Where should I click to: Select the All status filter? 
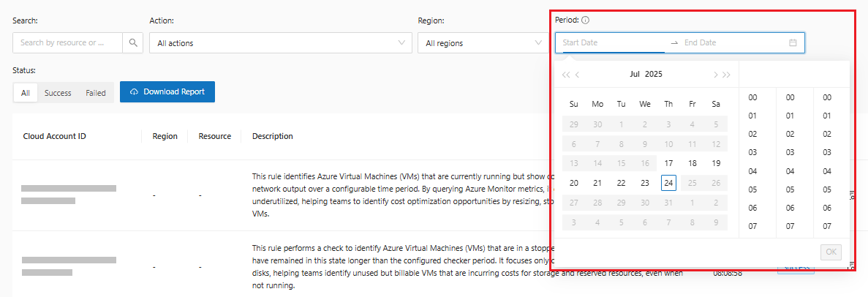coord(26,93)
